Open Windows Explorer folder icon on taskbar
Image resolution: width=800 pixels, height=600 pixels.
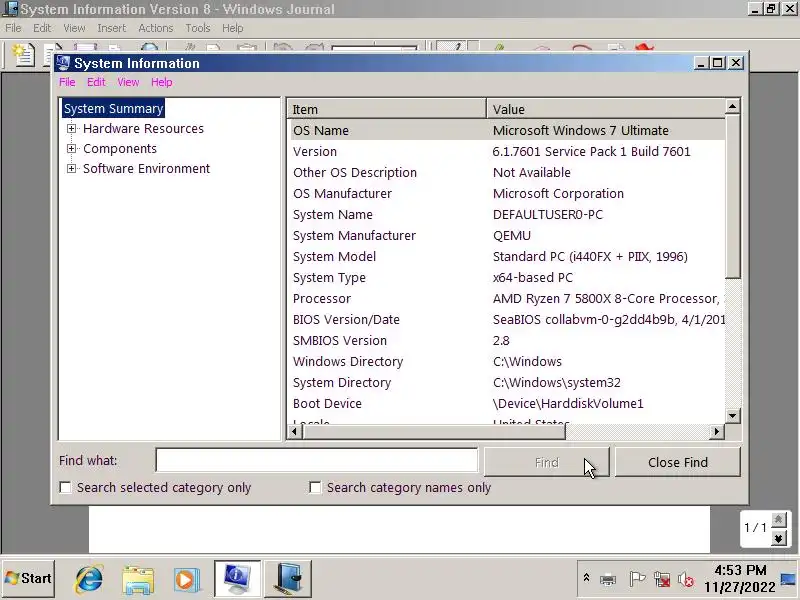[138, 579]
